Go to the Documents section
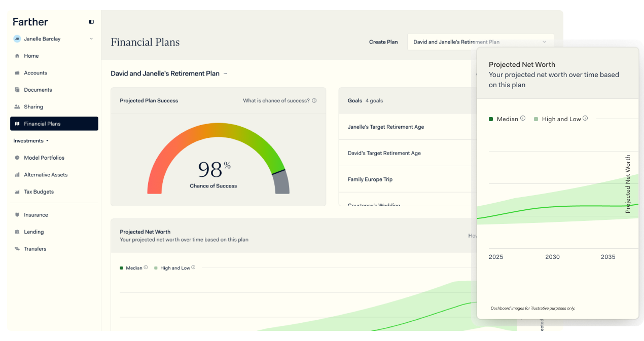This screenshot has height=341, width=644. pos(54,90)
